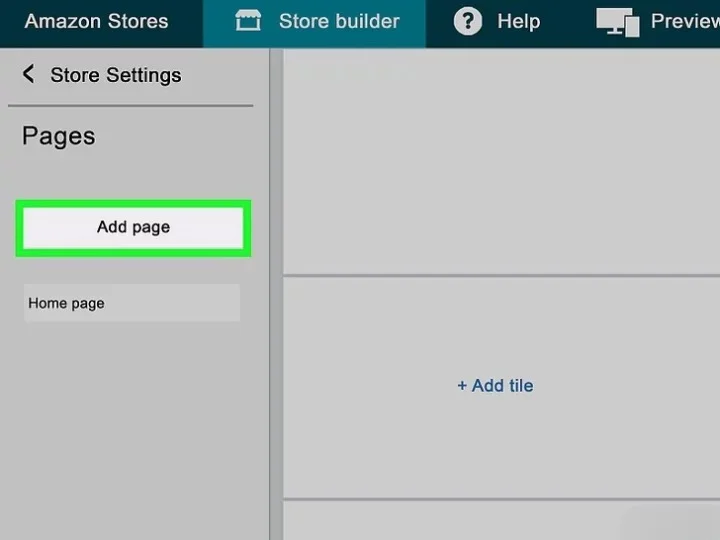Click the + Add tile link
The height and width of the screenshot is (540, 720).
pos(495,386)
